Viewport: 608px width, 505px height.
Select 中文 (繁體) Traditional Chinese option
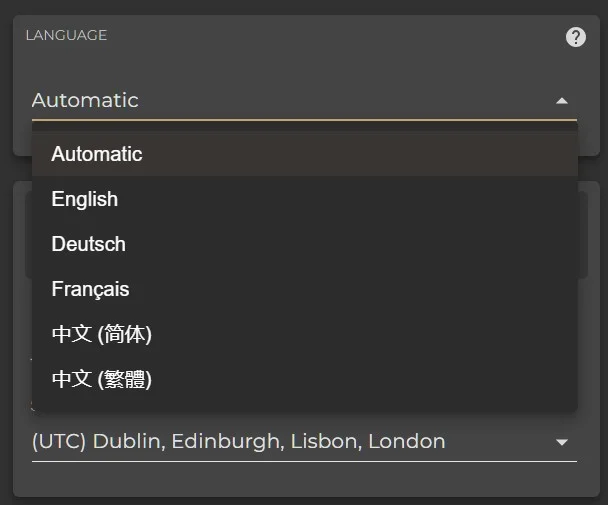point(304,379)
